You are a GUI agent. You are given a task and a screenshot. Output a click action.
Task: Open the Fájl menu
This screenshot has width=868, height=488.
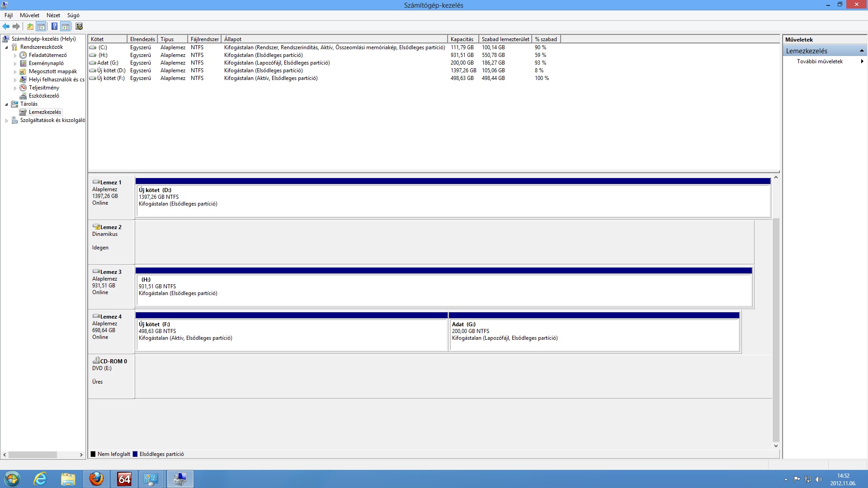pyautogui.click(x=9, y=15)
